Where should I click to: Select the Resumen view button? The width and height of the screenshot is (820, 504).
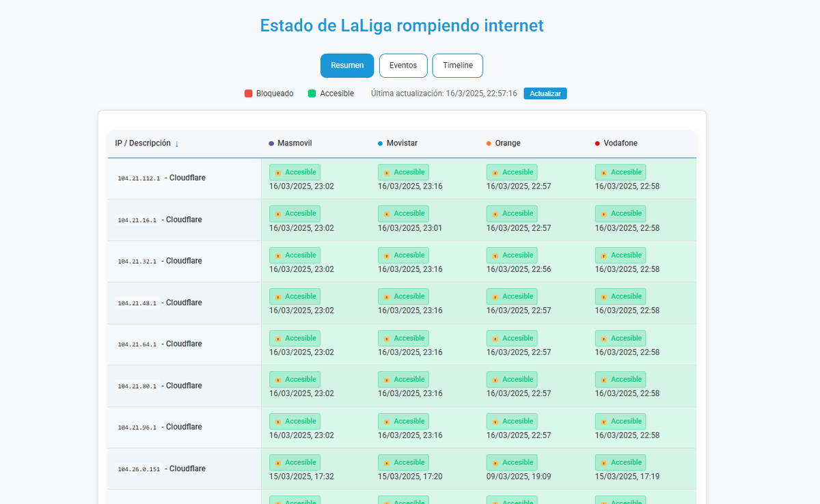tap(347, 66)
